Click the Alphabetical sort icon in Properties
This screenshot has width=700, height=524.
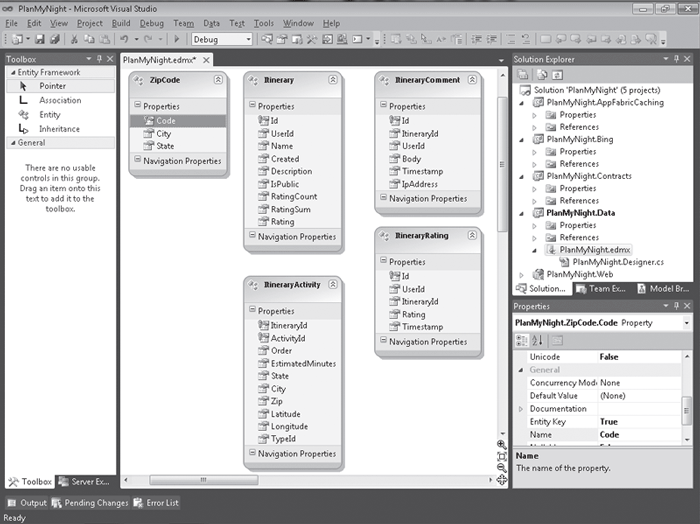[x=538, y=341]
